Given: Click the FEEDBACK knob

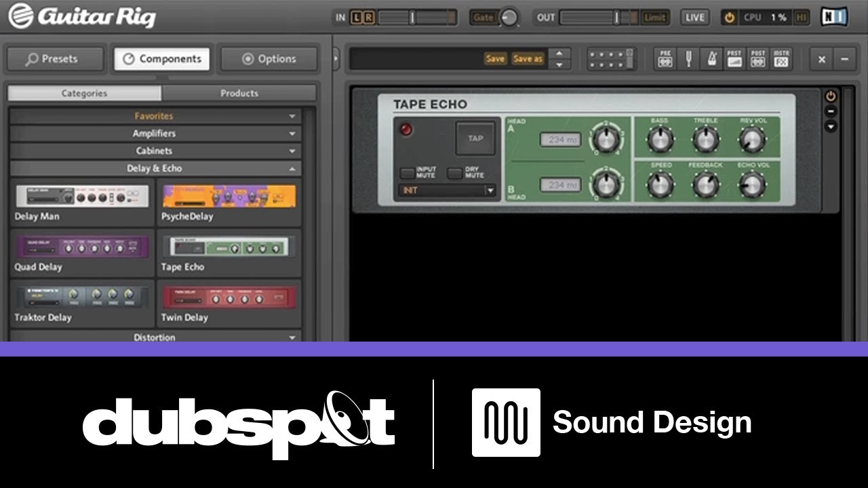Looking at the screenshot, I should tap(705, 184).
